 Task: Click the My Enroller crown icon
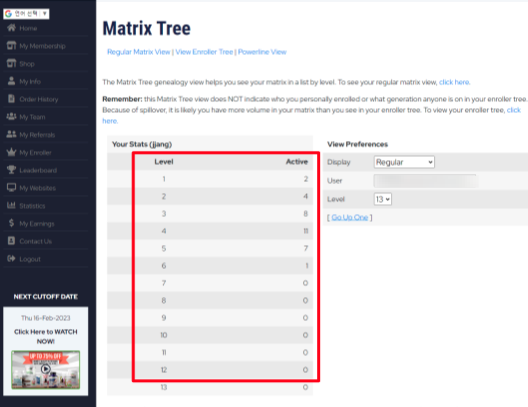11,152
